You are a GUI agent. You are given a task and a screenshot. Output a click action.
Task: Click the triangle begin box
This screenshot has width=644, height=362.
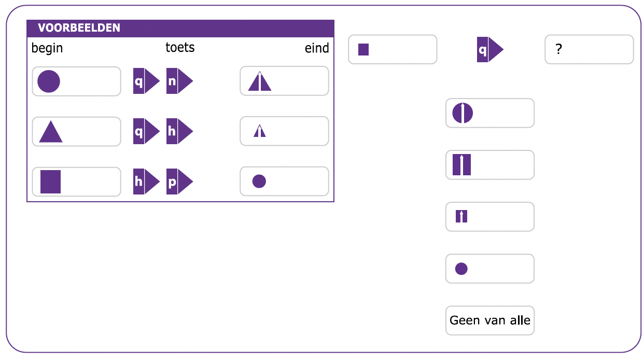pos(76,132)
